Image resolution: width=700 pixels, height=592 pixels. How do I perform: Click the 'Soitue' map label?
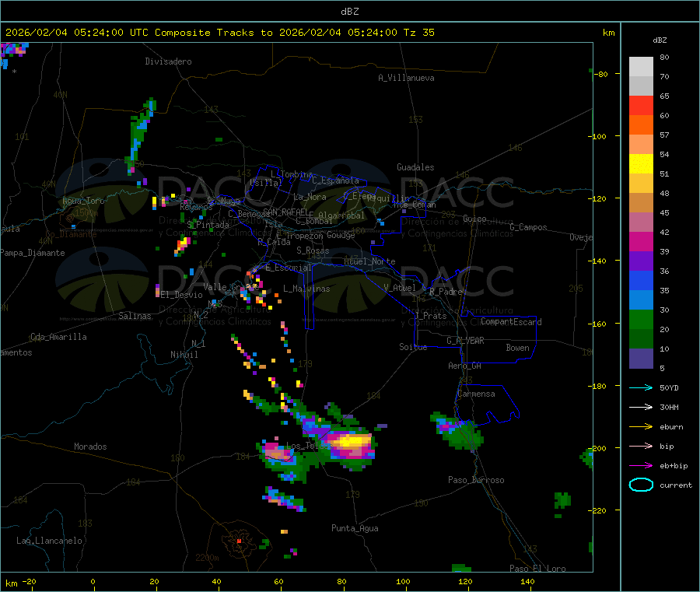(413, 347)
